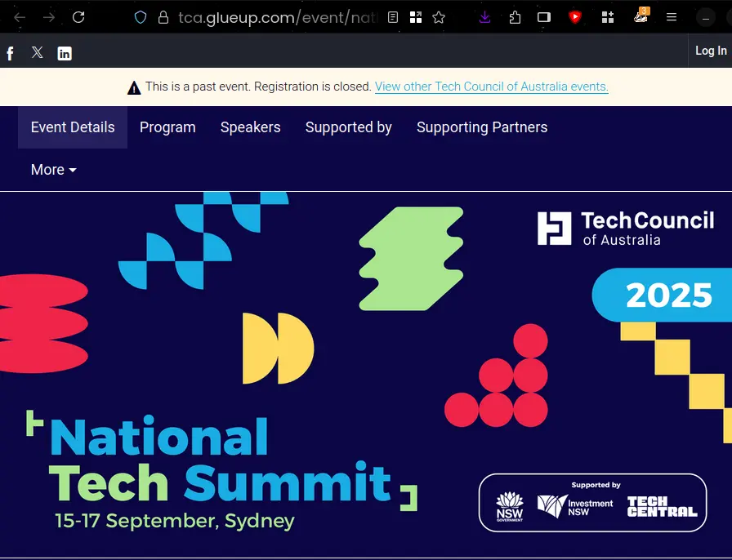This screenshot has width=732, height=560.
Task: Select the Speakers tab
Action: coord(250,127)
